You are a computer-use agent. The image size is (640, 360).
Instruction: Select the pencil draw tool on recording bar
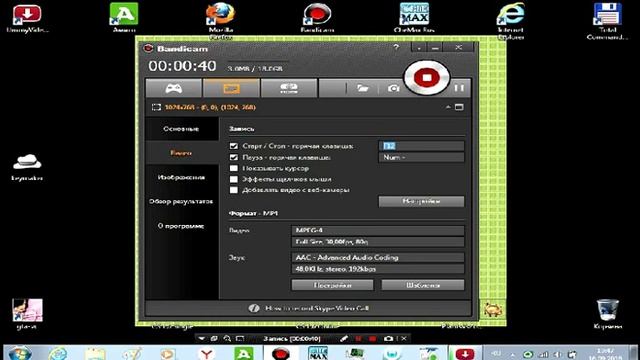(x=344, y=338)
